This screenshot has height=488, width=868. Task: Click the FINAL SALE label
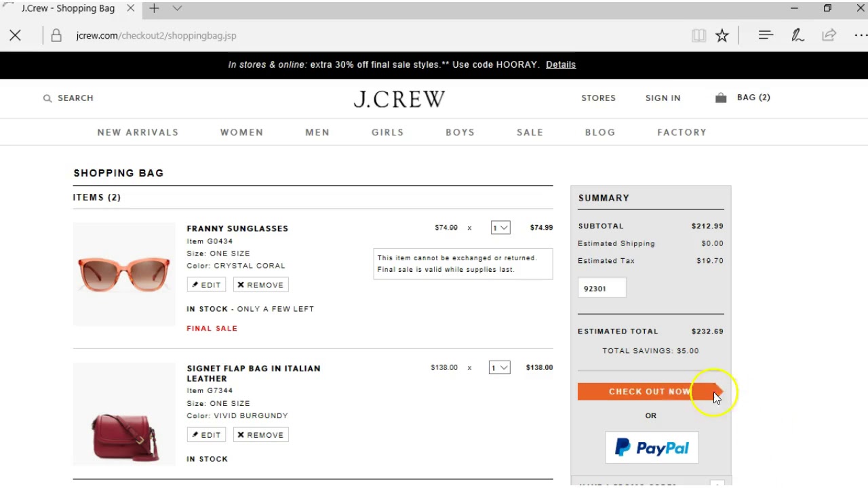tap(212, 328)
